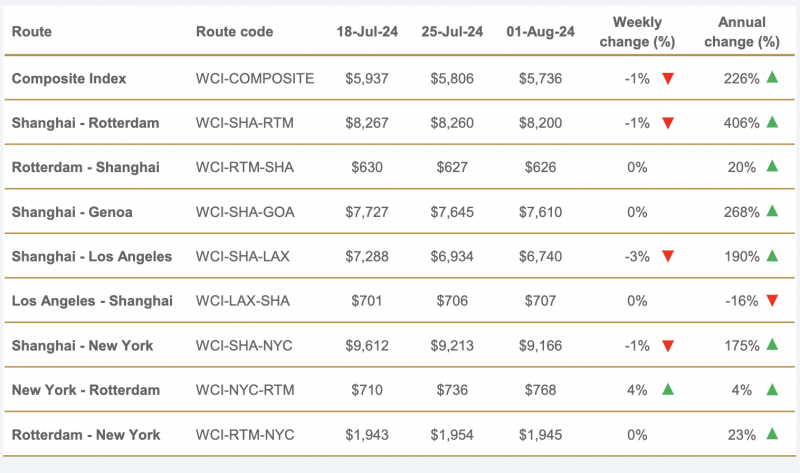
Task: Click the 01-Aug-24 column header
Action: pyautogui.click(x=540, y=32)
